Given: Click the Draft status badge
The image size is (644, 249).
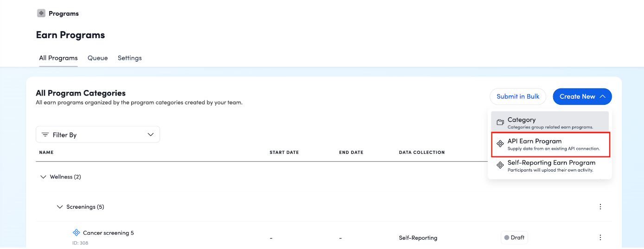Looking at the screenshot, I should pyautogui.click(x=514, y=237).
